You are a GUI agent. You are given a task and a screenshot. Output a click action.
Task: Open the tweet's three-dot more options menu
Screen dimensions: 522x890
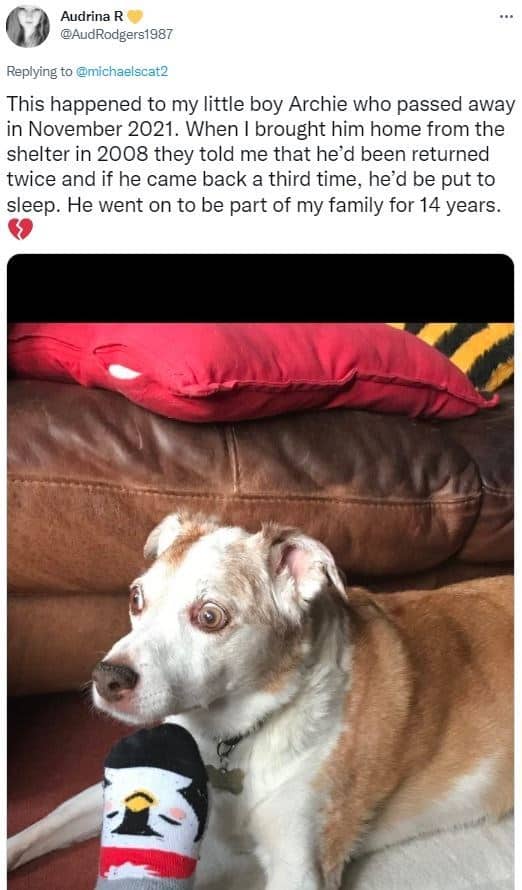[506, 16]
